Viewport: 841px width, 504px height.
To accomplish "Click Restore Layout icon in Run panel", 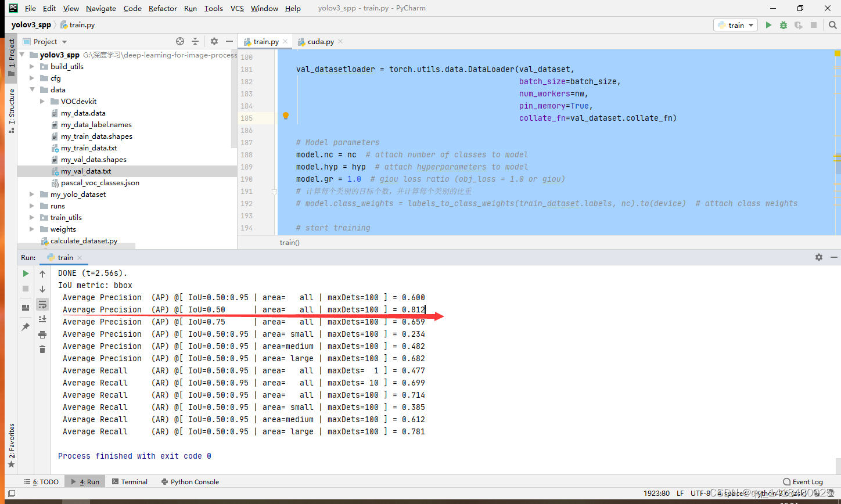I will 26,308.
